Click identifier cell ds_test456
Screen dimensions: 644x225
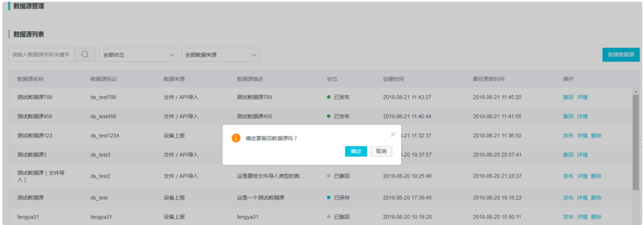coord(103,116)
